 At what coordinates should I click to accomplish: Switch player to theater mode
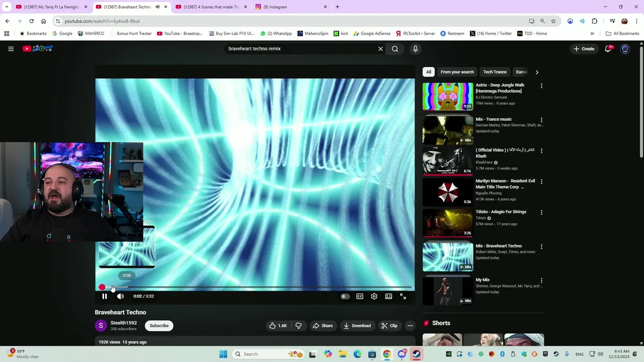(x=388, y=297)
